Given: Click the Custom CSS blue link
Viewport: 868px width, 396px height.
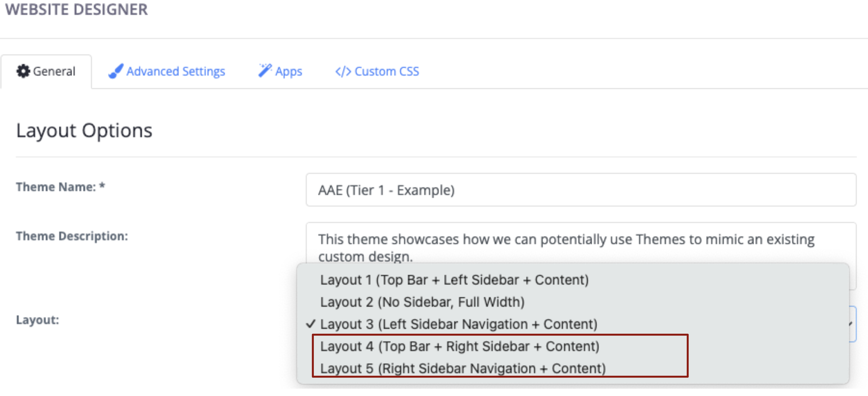Looking at the screenshot, I should (387, 71).
